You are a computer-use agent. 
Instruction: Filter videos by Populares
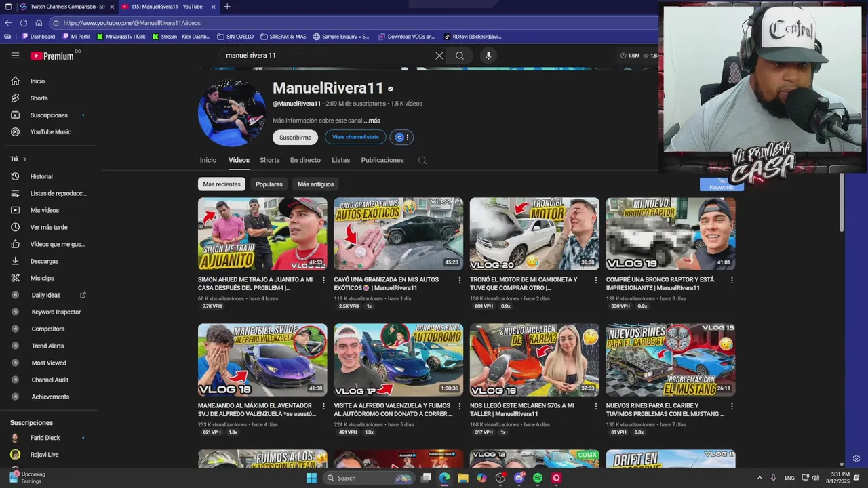[269, 184]
